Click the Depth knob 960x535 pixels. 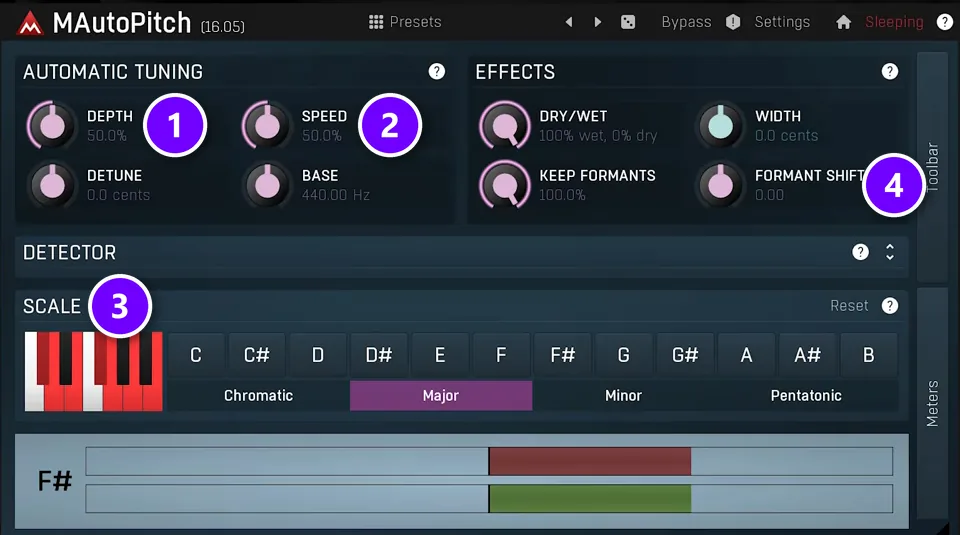pyautogui.click(x=51, y=125)
